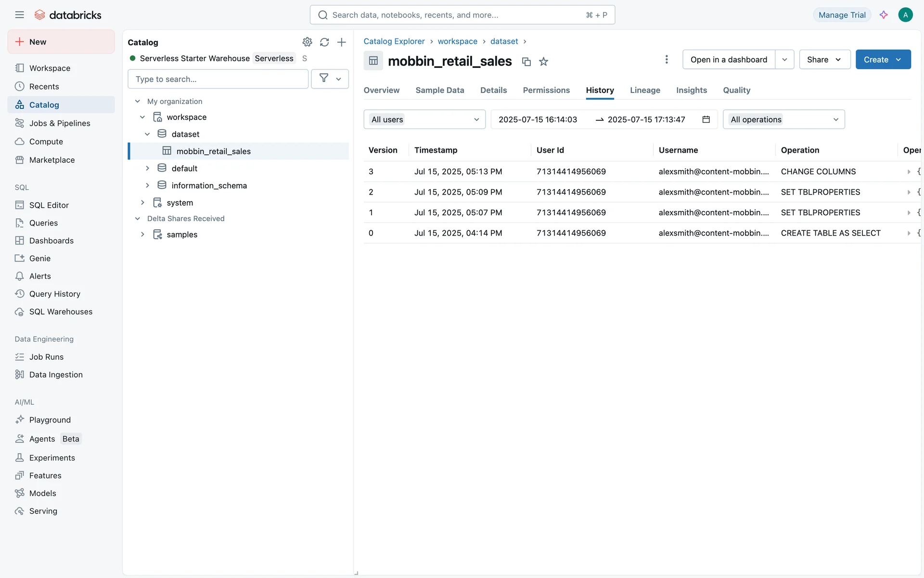Image resolution: width=924 pixels, height=578 pixels.
Task: Collapse the dataset schema node
Action: 148,134
